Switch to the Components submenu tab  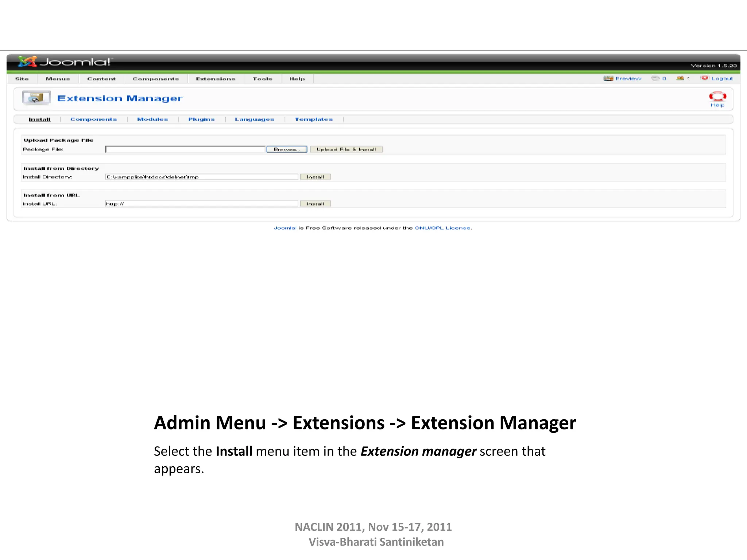93,119
